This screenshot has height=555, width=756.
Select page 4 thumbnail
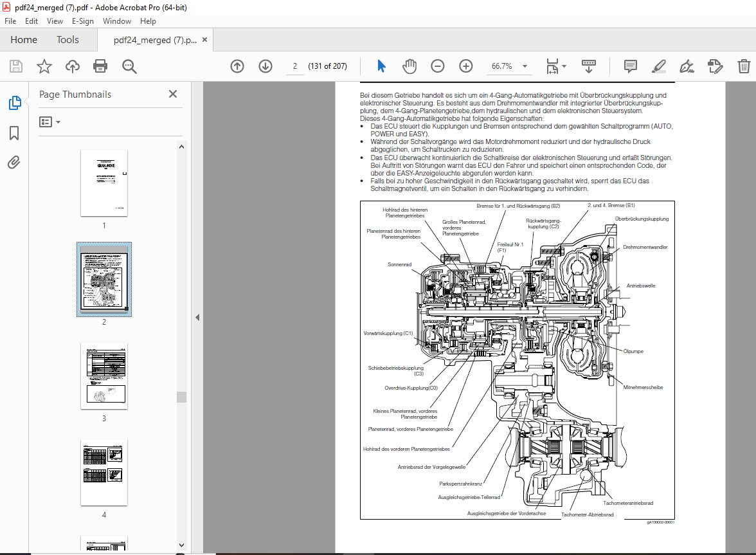click(x=104, y=473)
